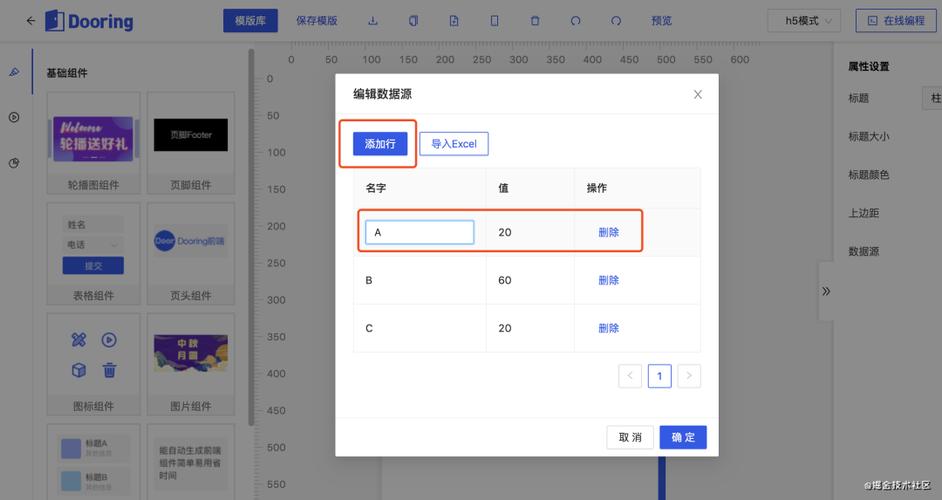Click 确定 to confirm the data source
Screen dimensions: 942x500
coord(683,437)
